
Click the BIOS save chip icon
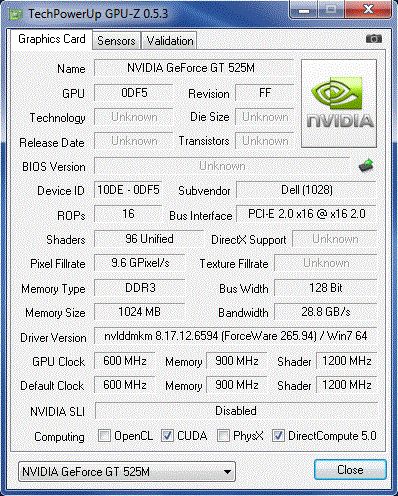click(x=366, y=165)
